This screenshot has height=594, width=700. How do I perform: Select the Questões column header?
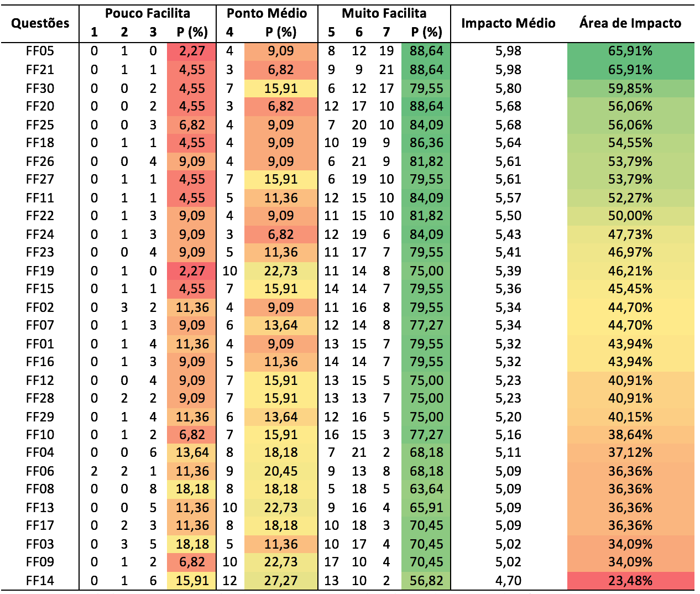40,23
